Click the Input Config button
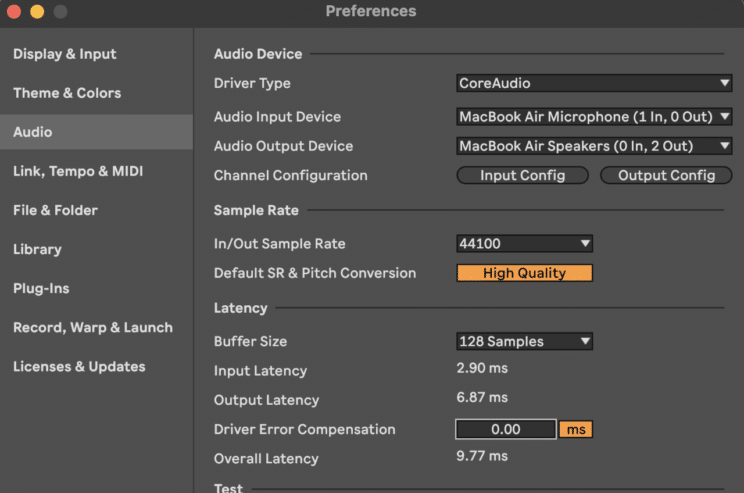Screen dimensions: 744x493 click(522, 176)
